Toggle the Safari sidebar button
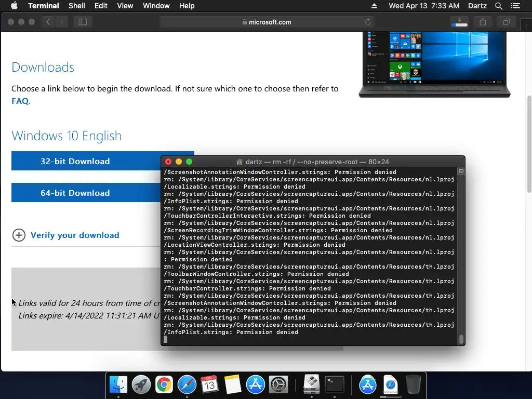 coord(83,22)
